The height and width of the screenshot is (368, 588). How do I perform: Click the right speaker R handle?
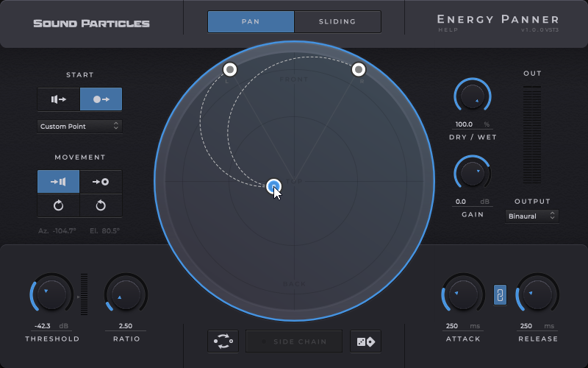tap(359, 69)
